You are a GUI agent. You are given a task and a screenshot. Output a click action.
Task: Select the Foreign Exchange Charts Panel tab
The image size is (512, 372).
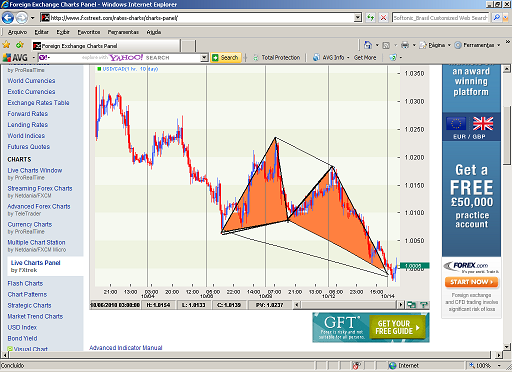pos(106,46)
